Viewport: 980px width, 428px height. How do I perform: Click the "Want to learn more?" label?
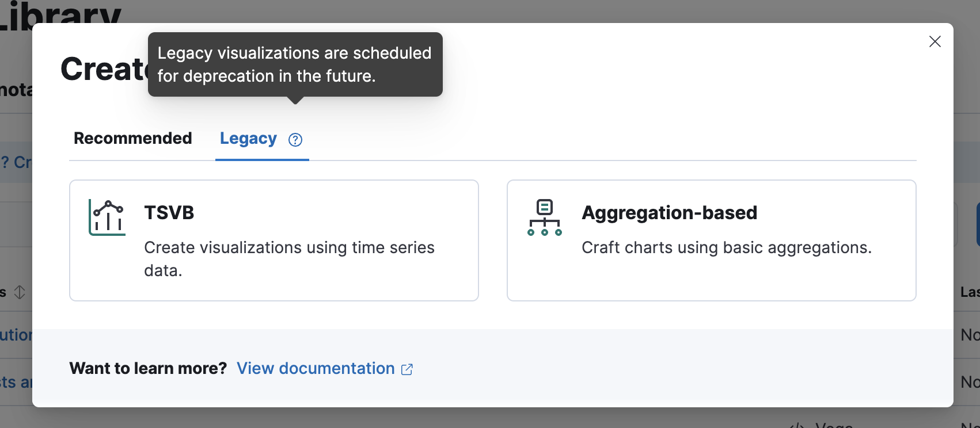point(148,369)
